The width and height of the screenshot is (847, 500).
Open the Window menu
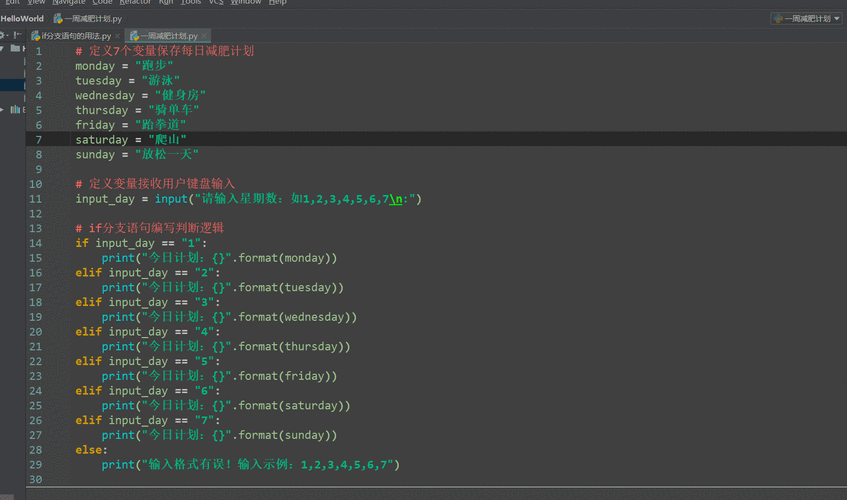(246, 2)
